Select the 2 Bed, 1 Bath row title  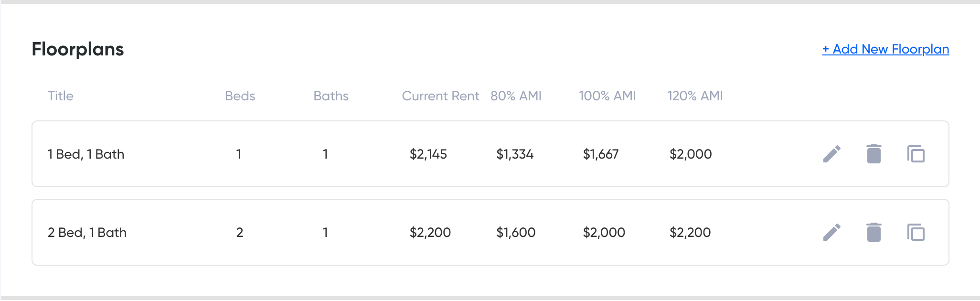click(87, 233)
